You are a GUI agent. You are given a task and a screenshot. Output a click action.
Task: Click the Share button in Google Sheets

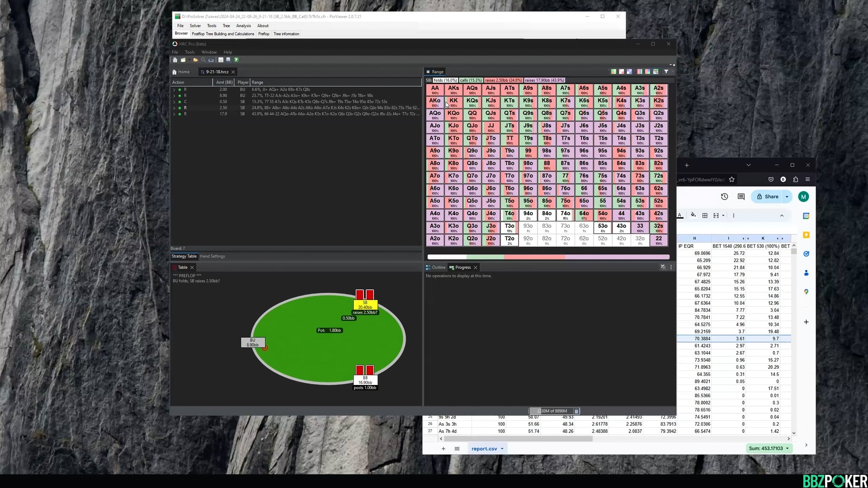point(770,197)
